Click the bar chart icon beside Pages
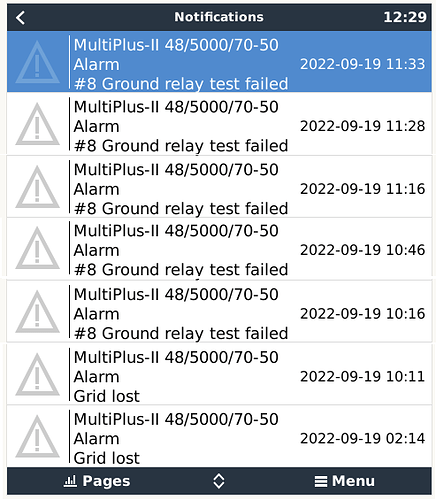The width and height of the screenshot is (436, 500). click(x=70, y=481)
